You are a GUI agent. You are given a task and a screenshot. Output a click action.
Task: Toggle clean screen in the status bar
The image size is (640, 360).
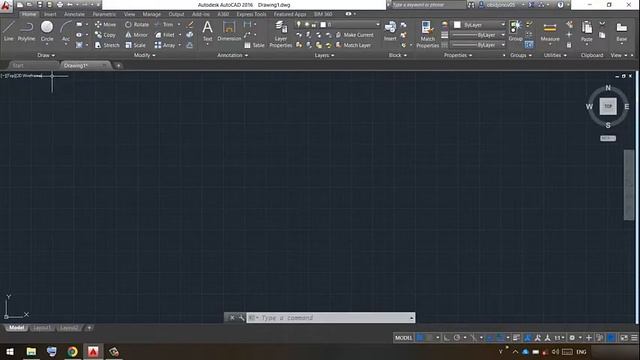click(624, 338)
